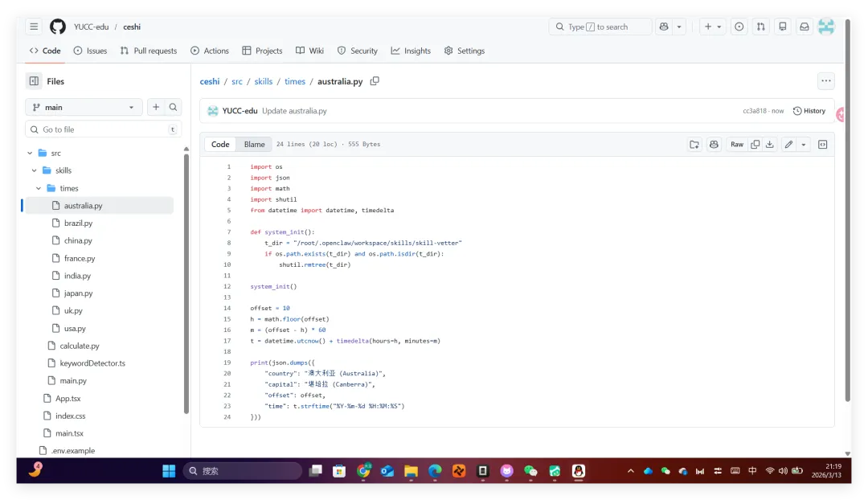This screenshot has height=500, width=868.
Task: Switch to the Code tab
Action: tap(45, 51)
